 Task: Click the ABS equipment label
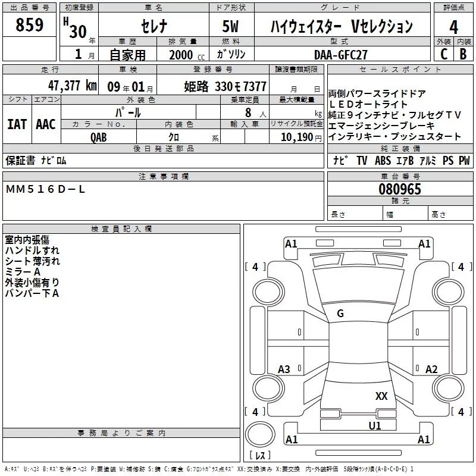coord(383,161)
